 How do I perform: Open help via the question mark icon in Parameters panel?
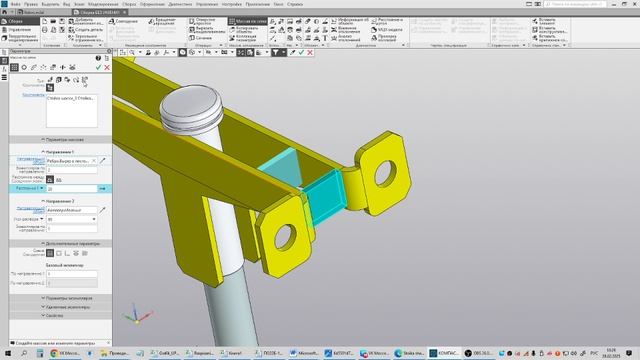point(98,58)
